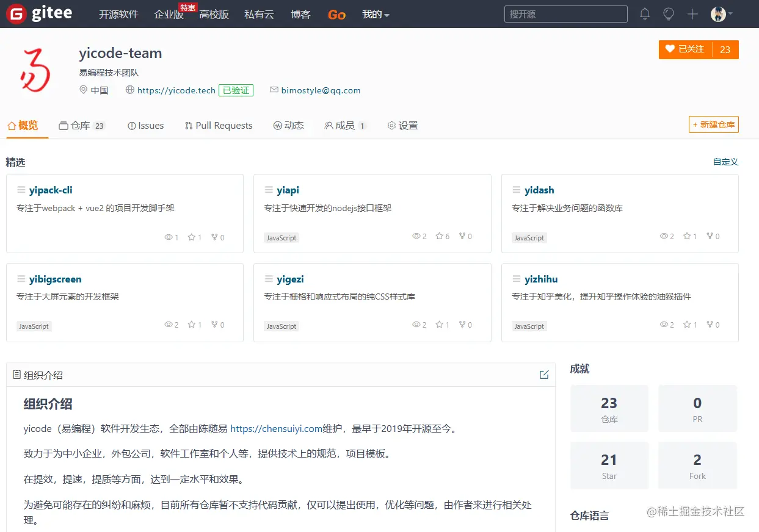Screen dimensions: 759x532
Task: Click the 0 PR achievement tile
Action: click(x=697, y=409)
